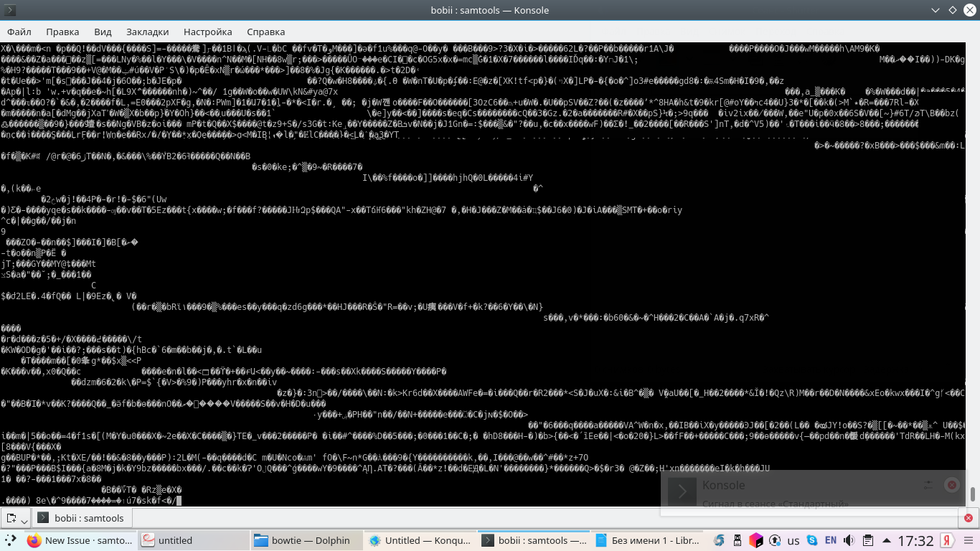Expand hidden system tray icons
The width and height of the screenshot is (980, 551).
point(887,540)
